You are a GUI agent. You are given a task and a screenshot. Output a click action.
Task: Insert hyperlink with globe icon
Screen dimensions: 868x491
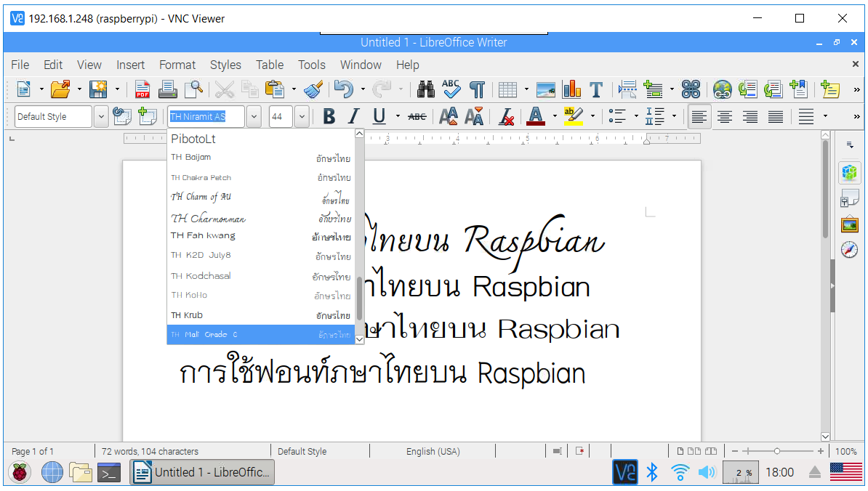click(x=723, y=89)
